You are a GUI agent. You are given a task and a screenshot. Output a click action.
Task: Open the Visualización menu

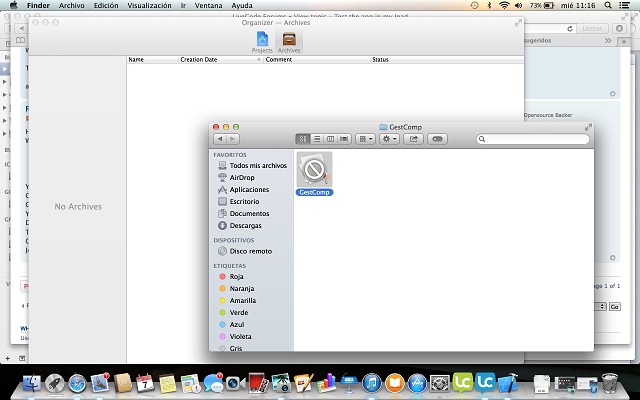[x=149, y=5]
